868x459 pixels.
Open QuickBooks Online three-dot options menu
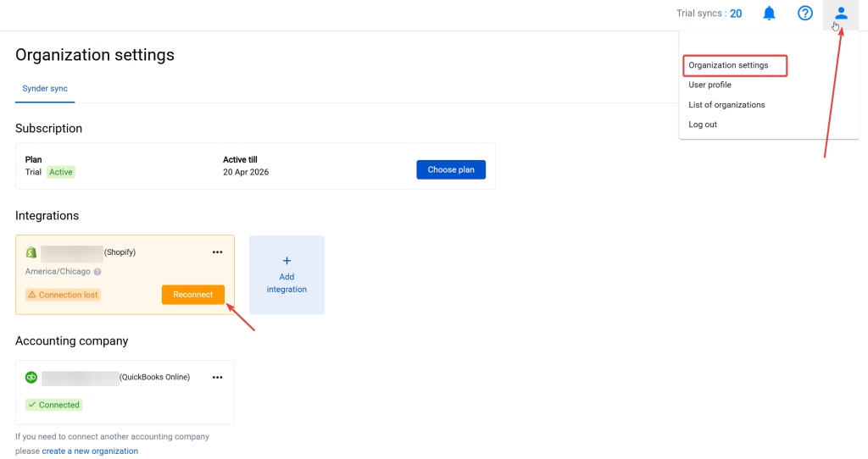click(x=217, y=378)
